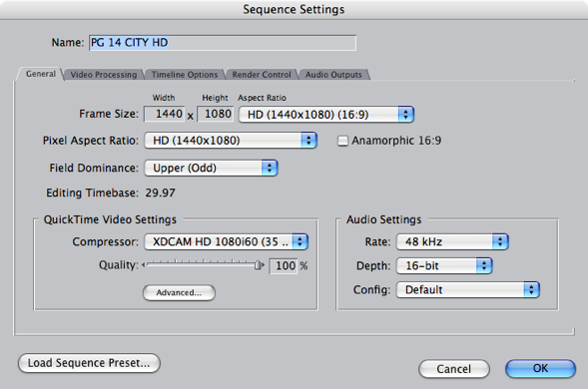Viewport: 588px width, 389px height.
Task: Open the Timeline Options tab
Action: 185,75
